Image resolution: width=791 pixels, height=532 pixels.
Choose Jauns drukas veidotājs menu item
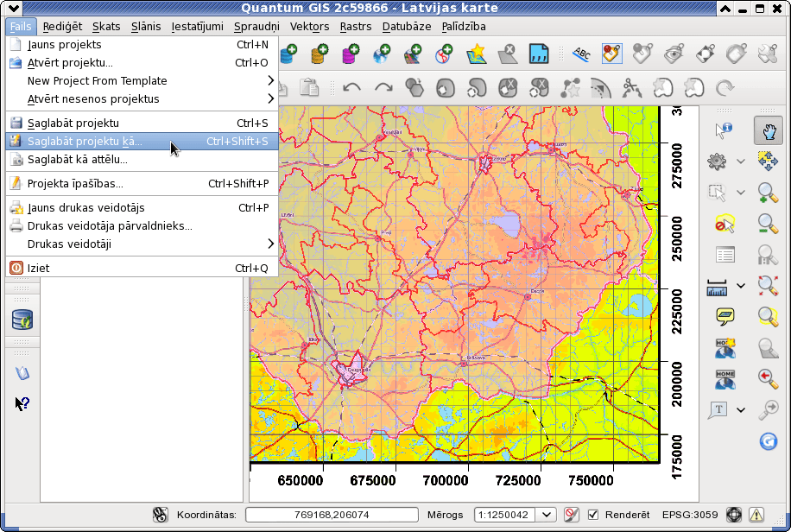coord(142,207)
